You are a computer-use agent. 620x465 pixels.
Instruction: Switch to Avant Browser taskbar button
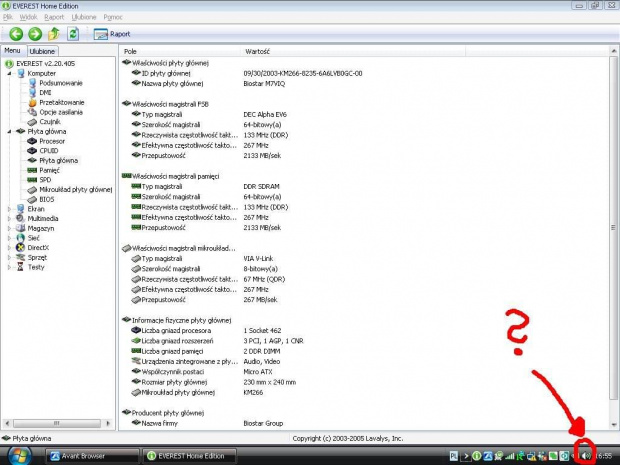coord(93,456)
